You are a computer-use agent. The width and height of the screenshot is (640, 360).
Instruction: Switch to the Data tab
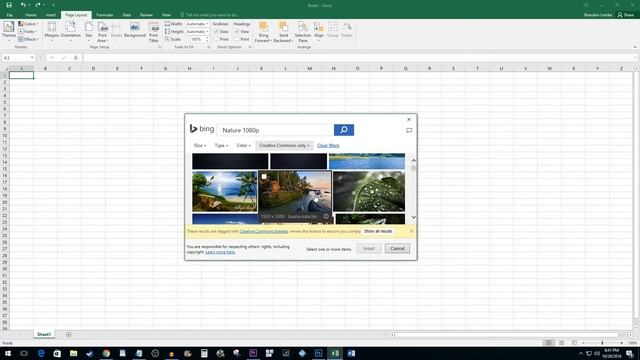coord(127,15)
